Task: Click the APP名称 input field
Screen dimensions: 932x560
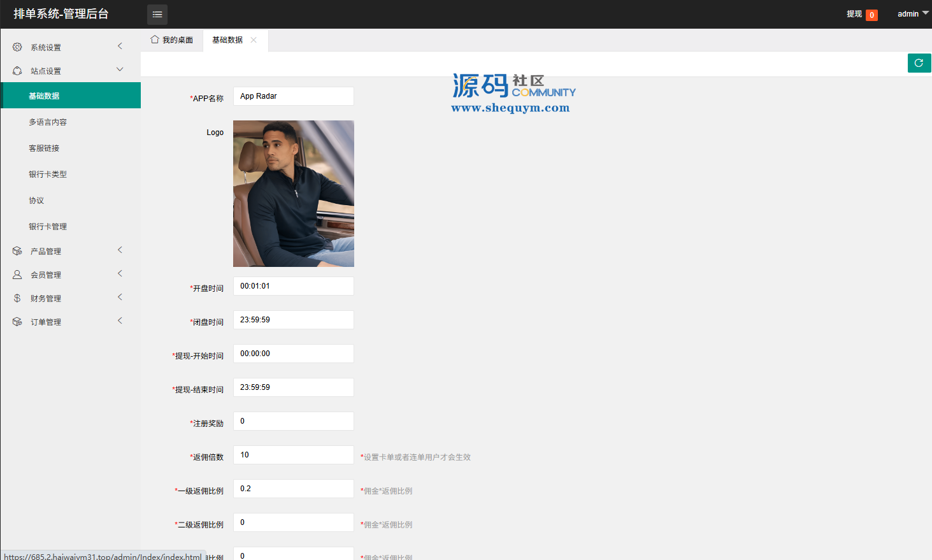Action: point(293,96)
